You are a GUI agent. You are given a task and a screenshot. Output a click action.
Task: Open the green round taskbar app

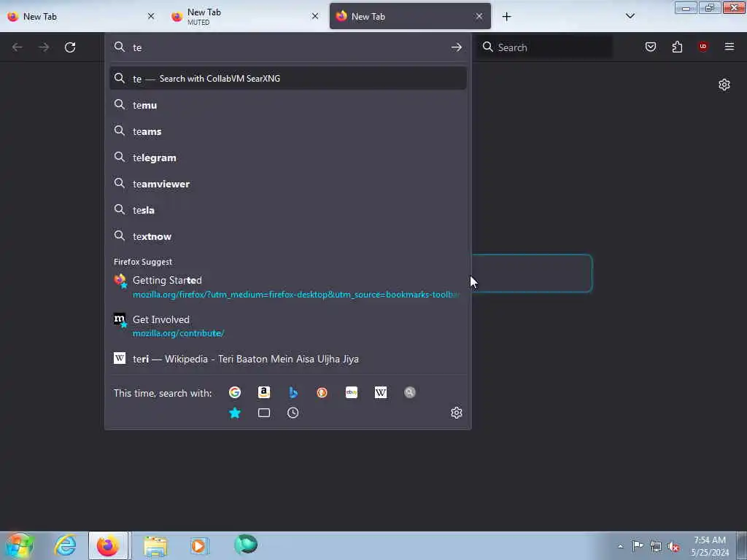coord(246,545)
